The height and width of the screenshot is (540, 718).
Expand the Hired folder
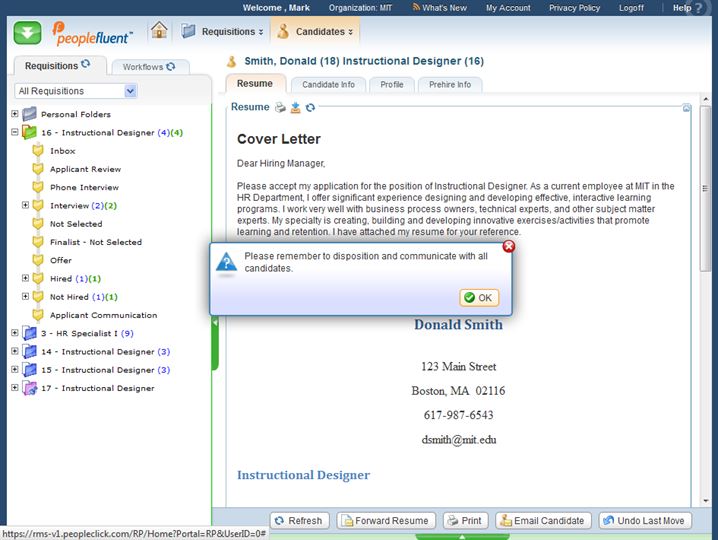pos(26,279)
